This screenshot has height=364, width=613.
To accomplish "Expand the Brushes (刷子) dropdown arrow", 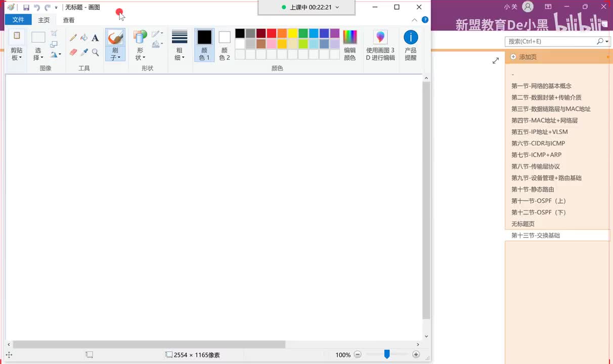I will coord(119,58).
